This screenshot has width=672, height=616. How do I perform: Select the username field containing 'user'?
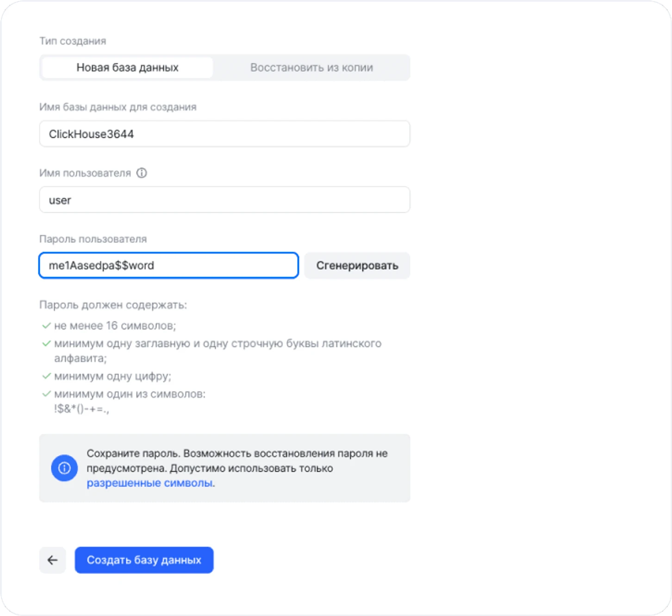pos(224,200)
